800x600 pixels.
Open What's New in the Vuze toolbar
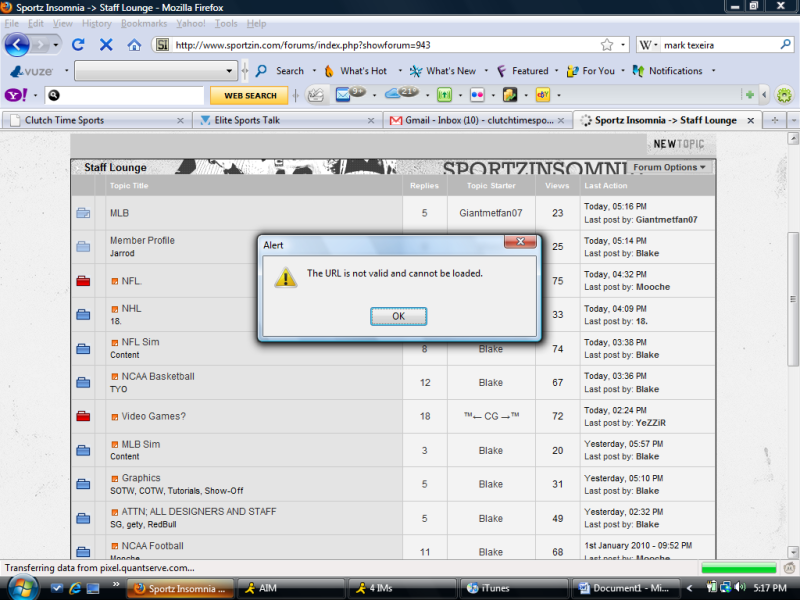coord(443,71)
